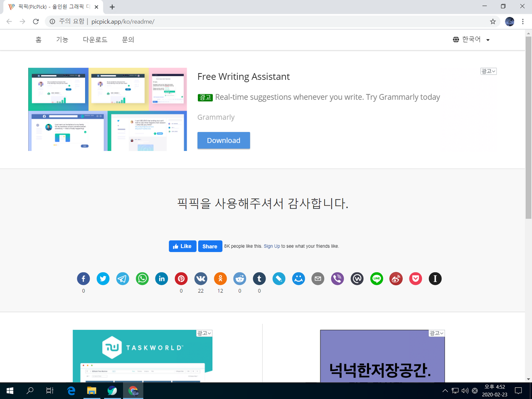This screenshot has width=532, height=399.
Task: Save to Instapaper icon
Action: click(x=435, y=278)
